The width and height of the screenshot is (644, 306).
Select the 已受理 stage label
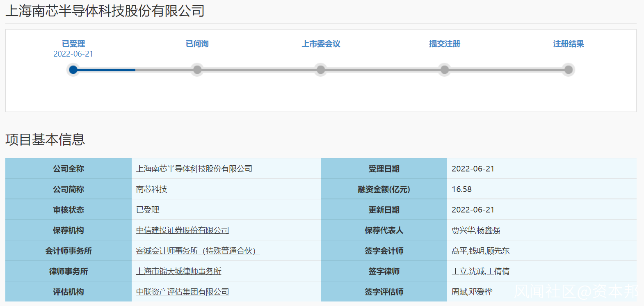click(73, 44)
